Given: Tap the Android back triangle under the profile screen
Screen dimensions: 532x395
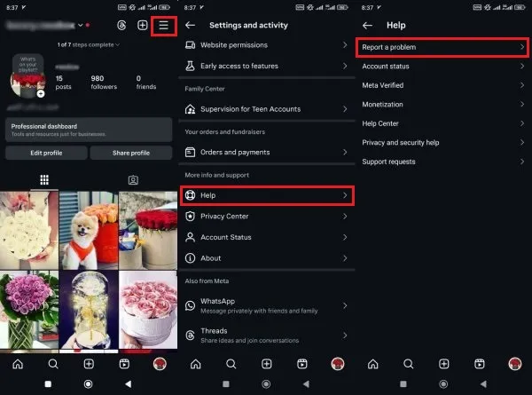Looking at the screenshot, I should [x=128, y=384].
